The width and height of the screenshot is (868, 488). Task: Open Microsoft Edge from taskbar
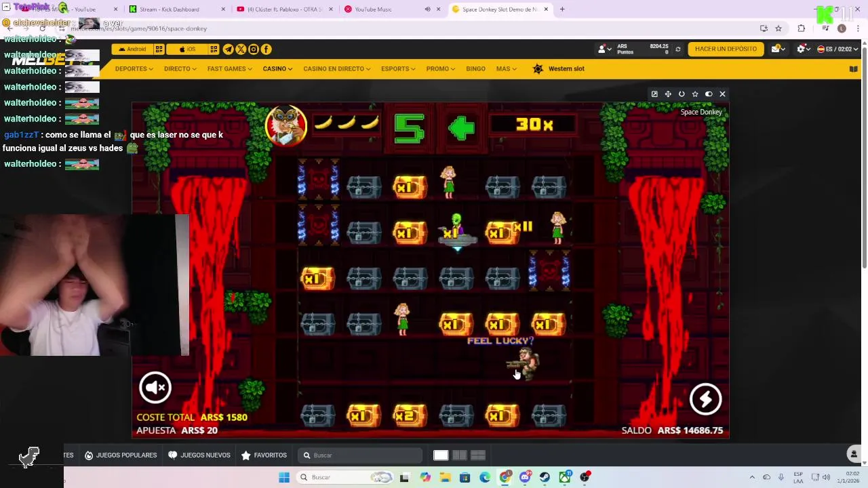tap(485, 477)
